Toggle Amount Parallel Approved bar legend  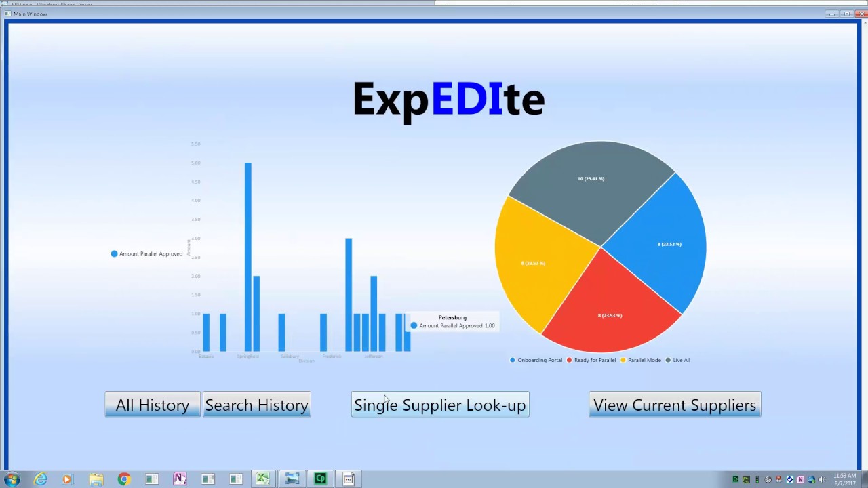147,253
